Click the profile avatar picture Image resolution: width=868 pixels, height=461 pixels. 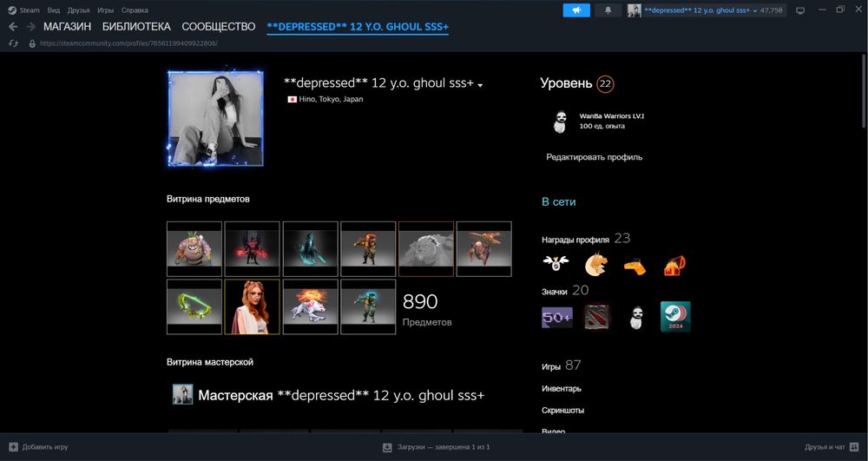click(x=215, y=118)
